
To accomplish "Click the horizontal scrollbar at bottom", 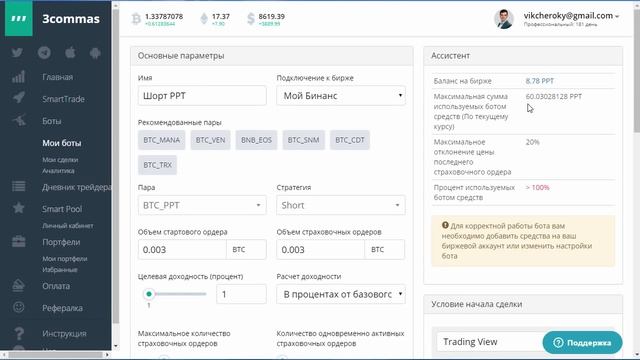I will (x=56, y=355).
